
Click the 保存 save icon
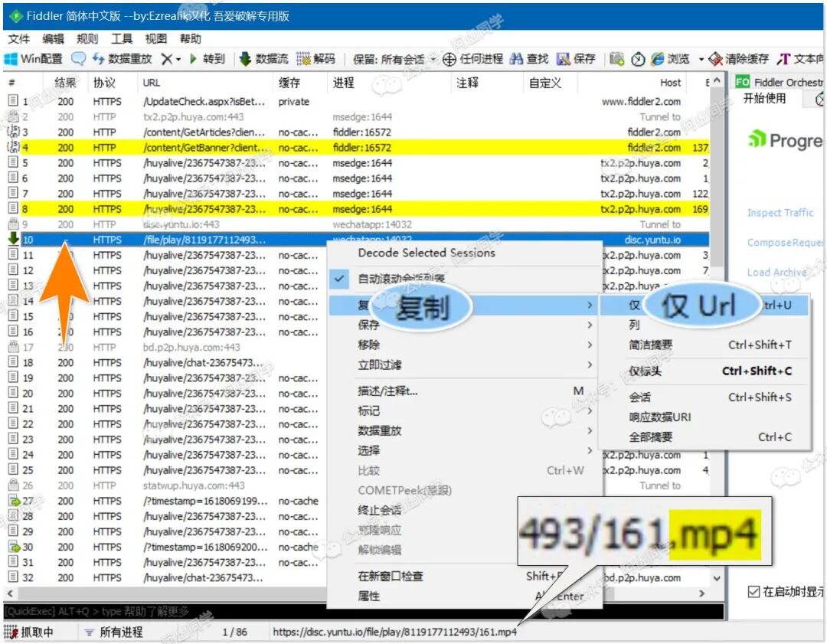click(x=564, y=58)
